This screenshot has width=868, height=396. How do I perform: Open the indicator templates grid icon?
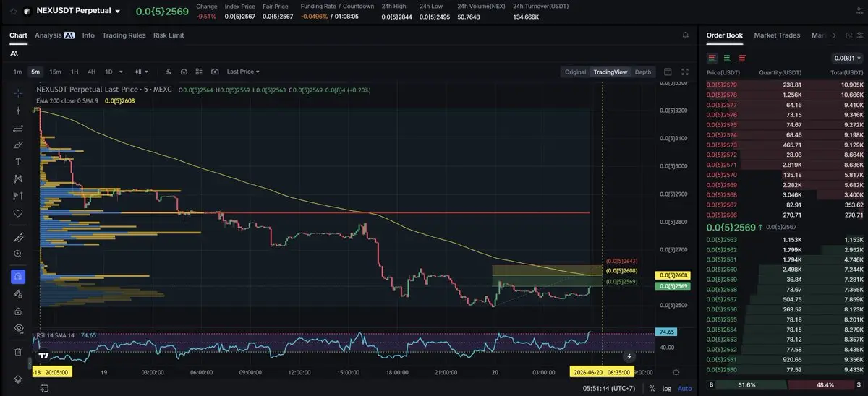click(x=199, y=72)
